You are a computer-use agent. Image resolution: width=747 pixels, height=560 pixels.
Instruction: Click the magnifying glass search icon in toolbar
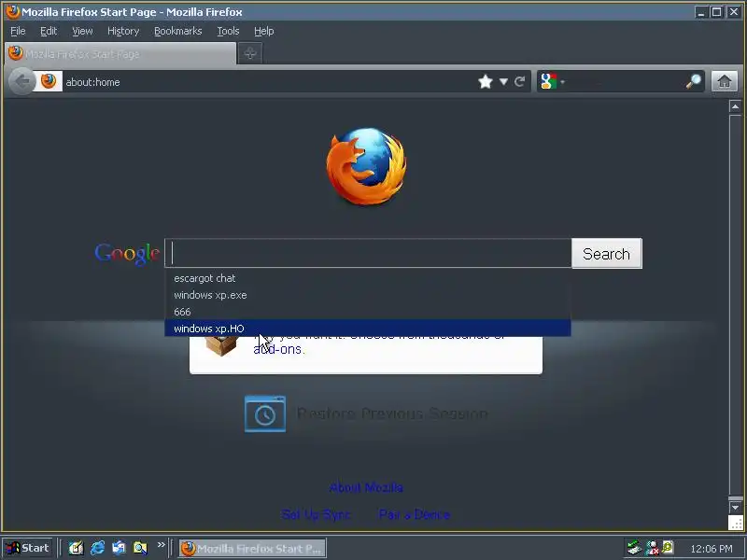tap(694, 82)
